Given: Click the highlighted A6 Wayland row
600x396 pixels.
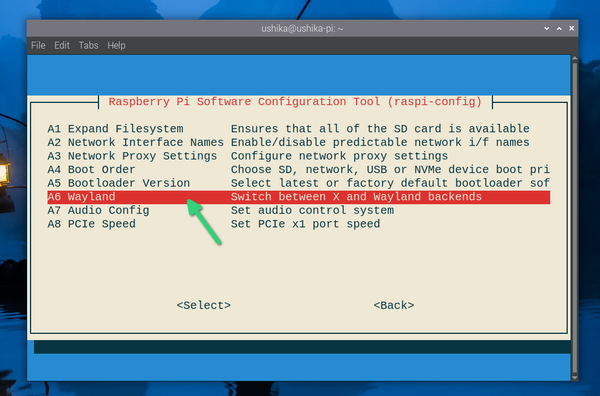Looking at the screenshot, I should pyautogui.click(x=298, y=197).
